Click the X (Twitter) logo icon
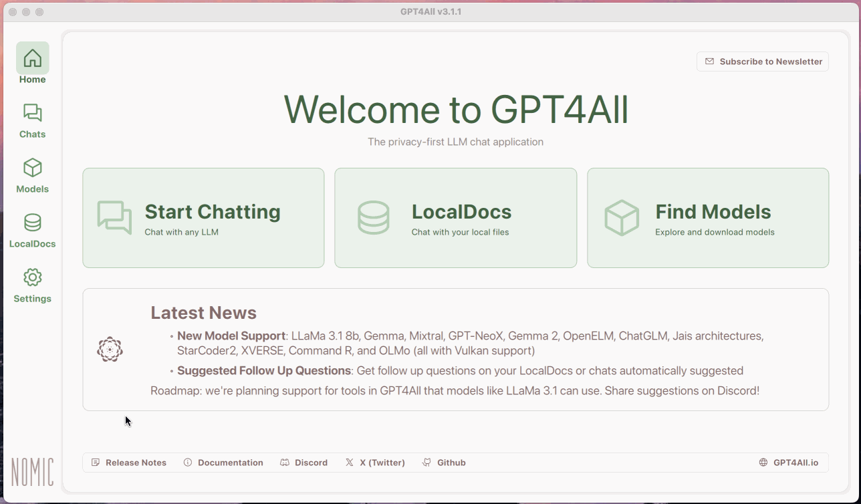861x504 pixels. pos(350,463)
